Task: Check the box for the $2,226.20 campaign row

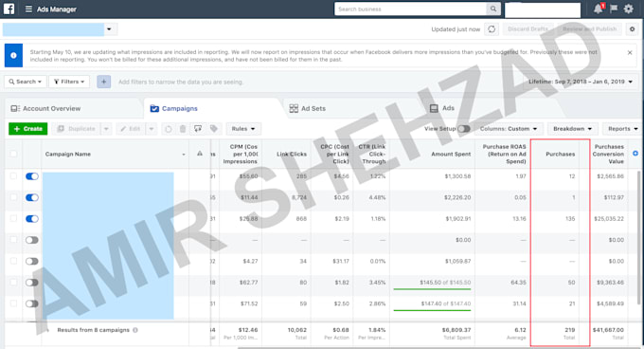Action: click(13, 197)
